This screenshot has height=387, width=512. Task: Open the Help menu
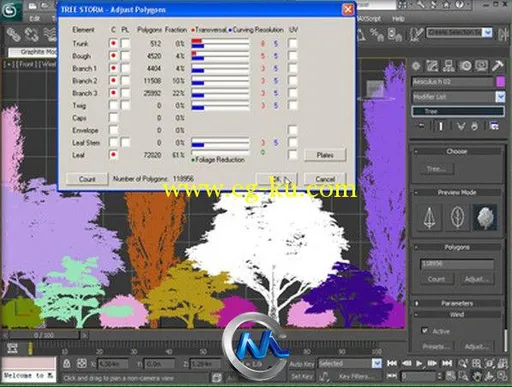tap(398, 19)
